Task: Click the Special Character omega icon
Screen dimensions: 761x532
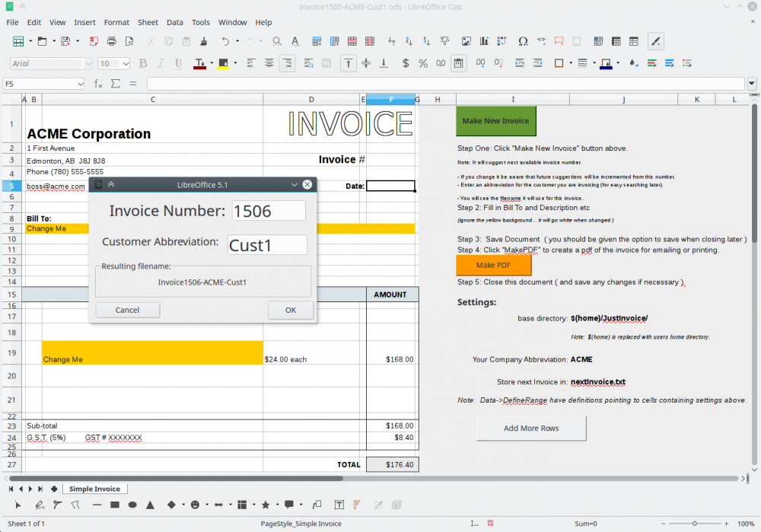Action: (523, 41)
